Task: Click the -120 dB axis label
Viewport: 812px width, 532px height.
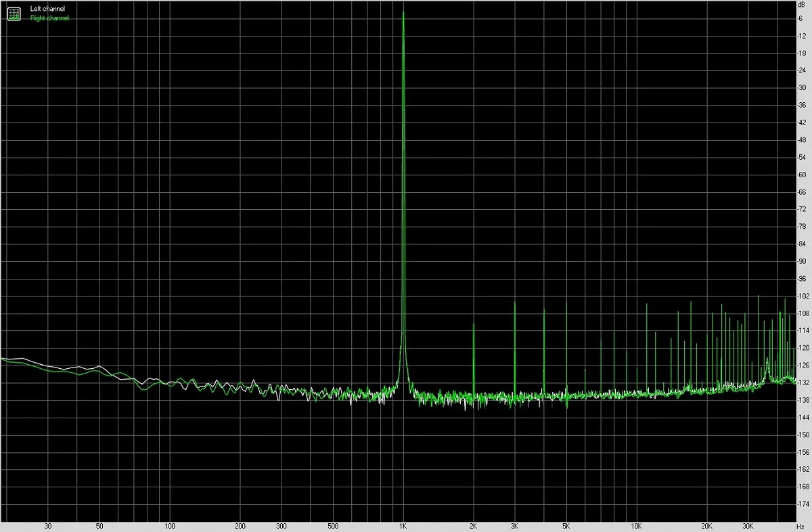Action: pyautogui.click(x=802, y=348)
